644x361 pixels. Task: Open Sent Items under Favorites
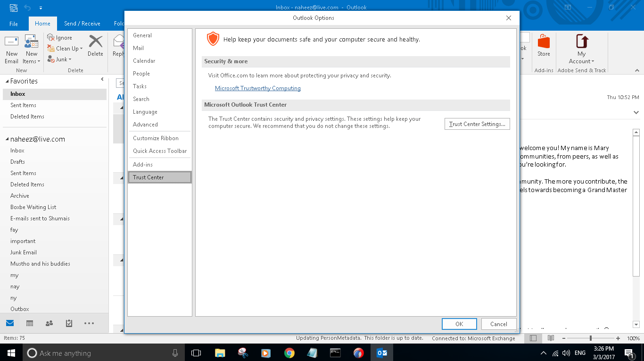(55, 105)
